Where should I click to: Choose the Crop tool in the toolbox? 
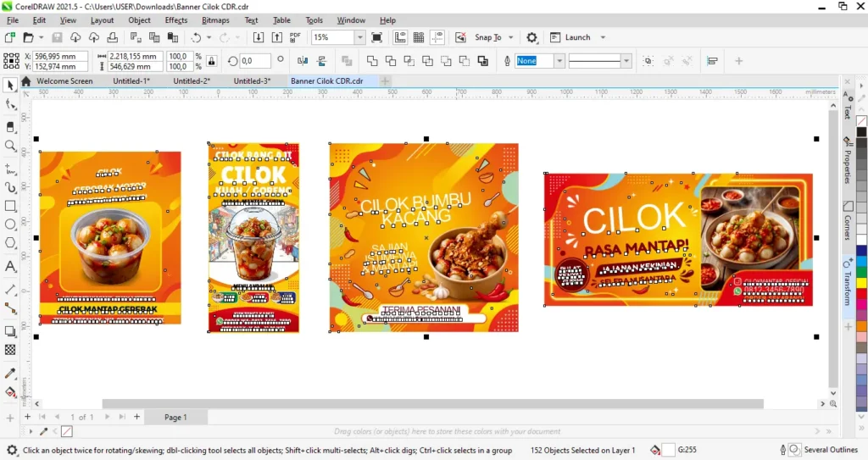pyautogui.click(x=10, y=127)
